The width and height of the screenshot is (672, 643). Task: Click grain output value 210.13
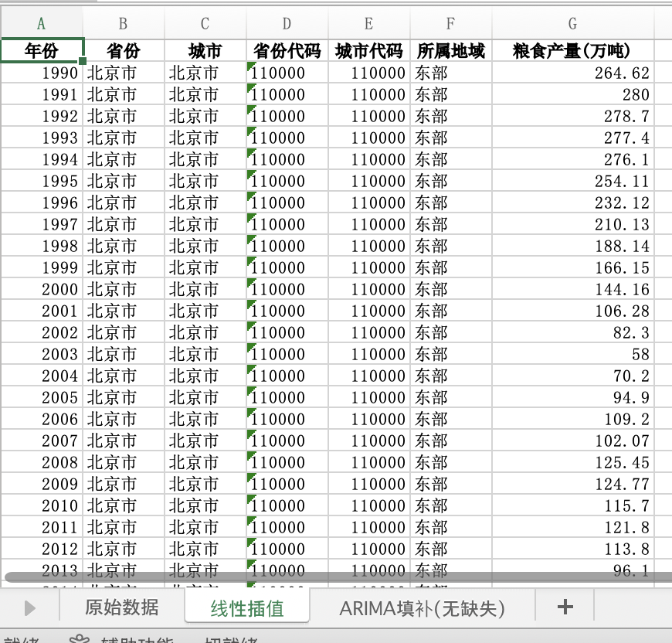[573, 224]
